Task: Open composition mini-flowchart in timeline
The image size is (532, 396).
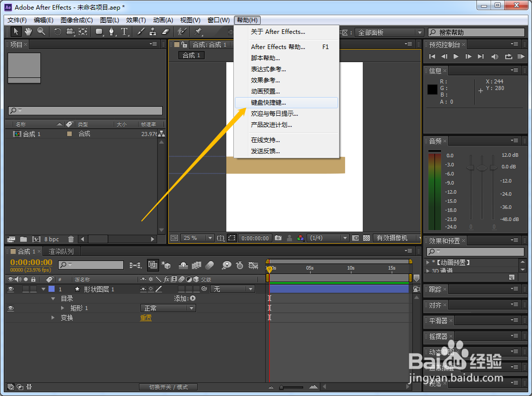Action: (135, 265)
